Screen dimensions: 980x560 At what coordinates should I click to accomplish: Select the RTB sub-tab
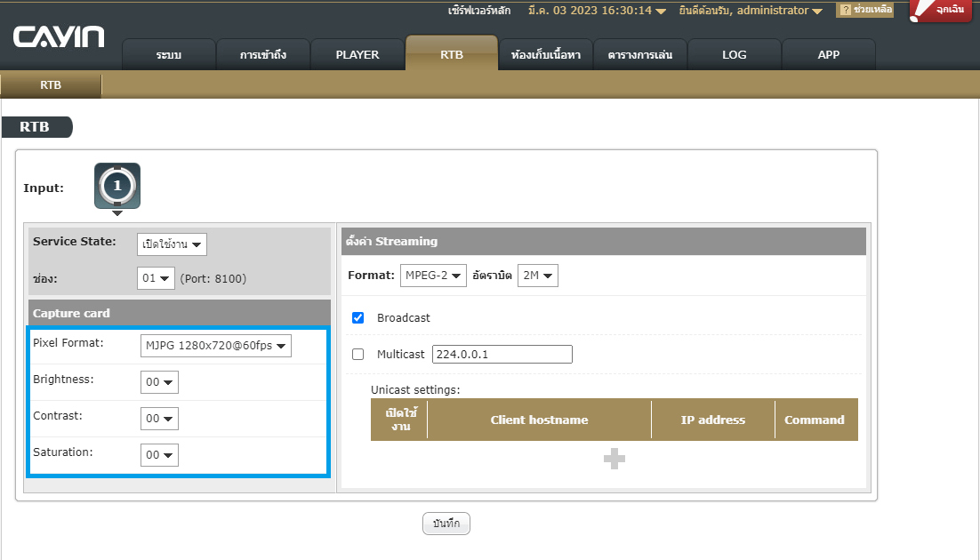pos(51,85)
